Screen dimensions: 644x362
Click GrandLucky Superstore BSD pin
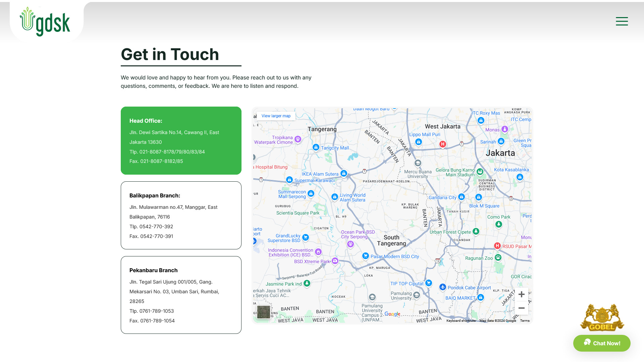305,237
